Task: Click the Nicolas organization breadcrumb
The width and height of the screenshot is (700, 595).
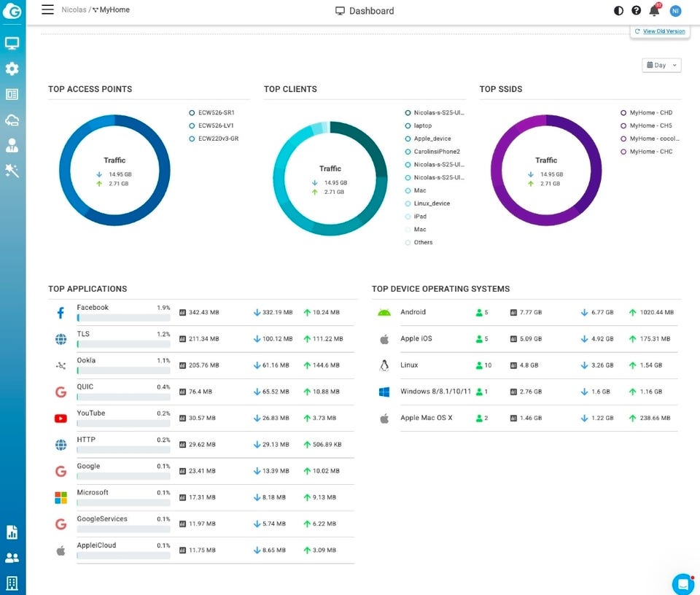Action: pyautogui.click(x=74, y=9)
